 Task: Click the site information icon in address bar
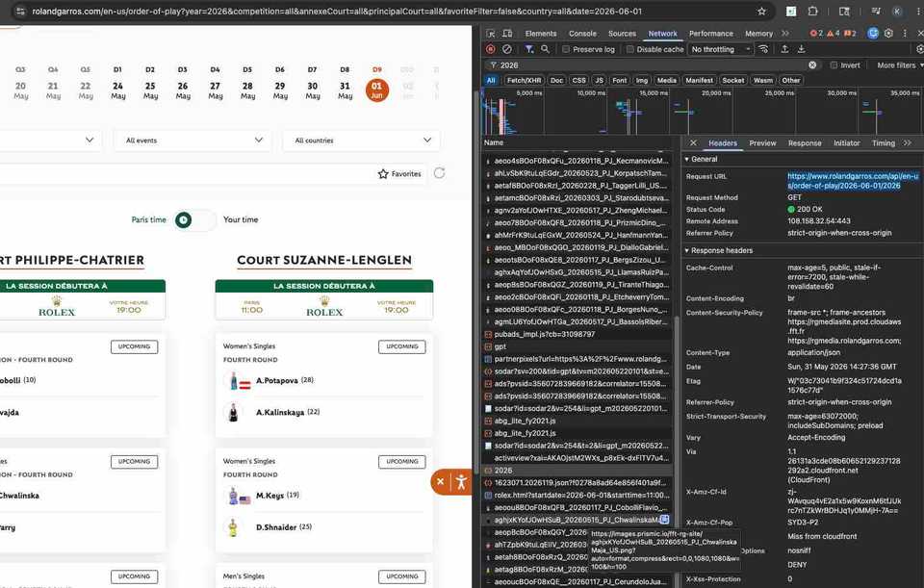[20, 12]
